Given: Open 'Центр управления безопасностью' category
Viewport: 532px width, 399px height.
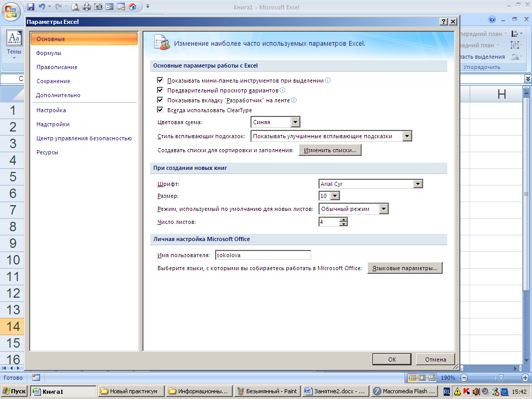Looking at the screenshot, I should (x=84, y=138).
